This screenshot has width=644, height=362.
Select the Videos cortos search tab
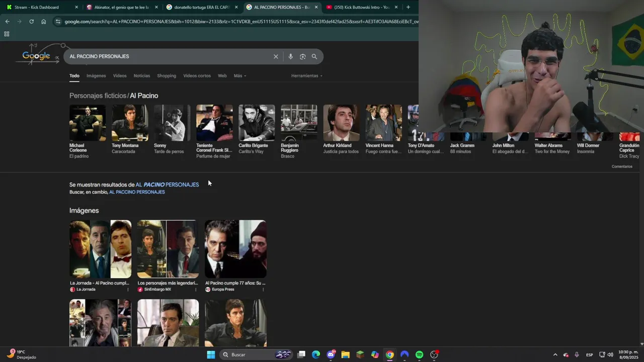pos(197,76)
